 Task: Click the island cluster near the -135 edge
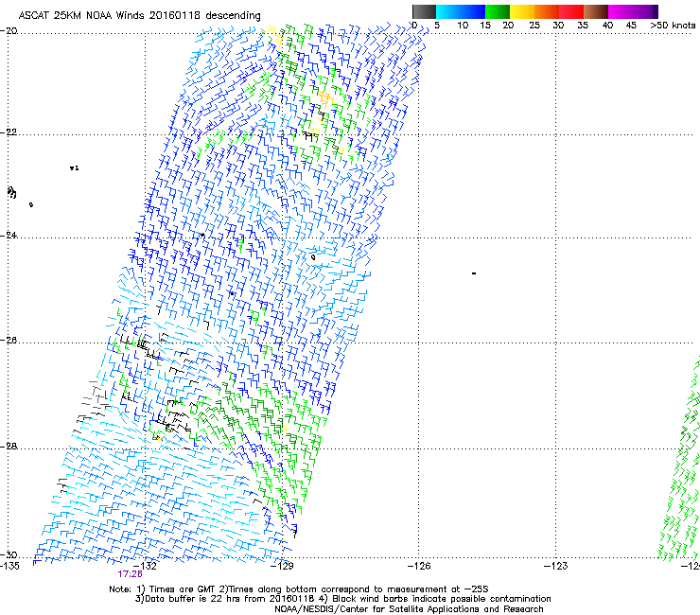(x=11, y=192)
